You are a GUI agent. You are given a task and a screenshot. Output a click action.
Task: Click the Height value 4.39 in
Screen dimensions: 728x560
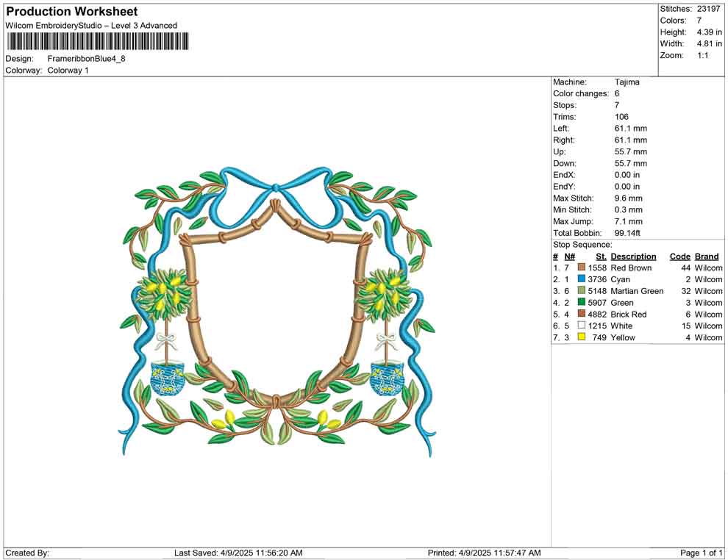709,32
